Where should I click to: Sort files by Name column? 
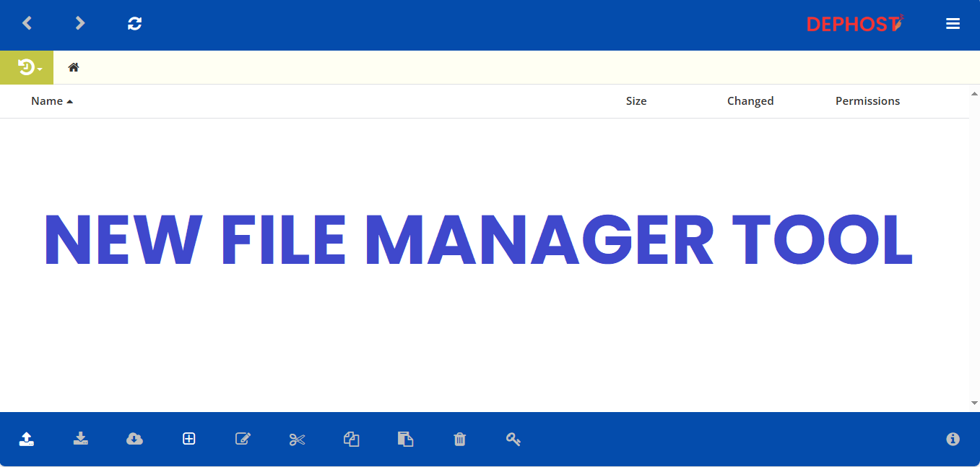point(47,101)
